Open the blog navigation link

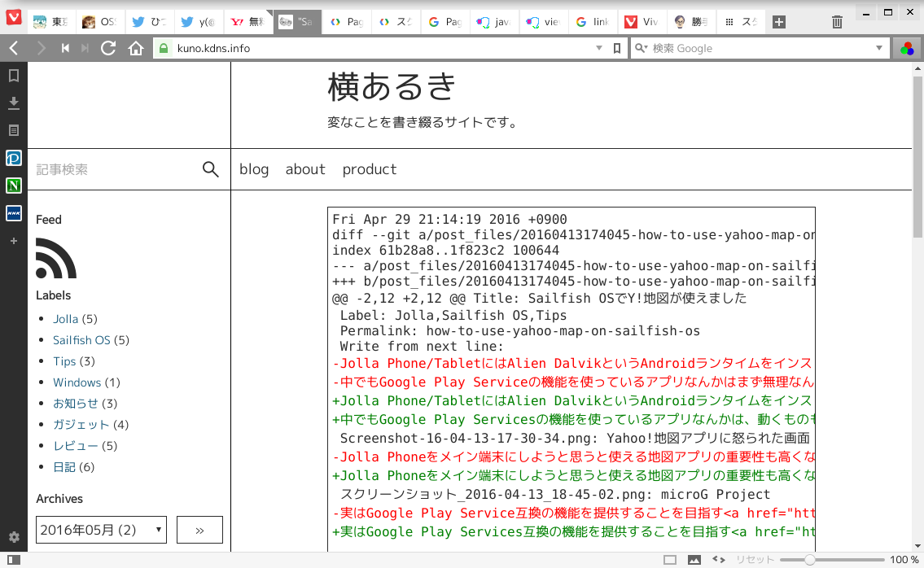[x=254, y=170]
